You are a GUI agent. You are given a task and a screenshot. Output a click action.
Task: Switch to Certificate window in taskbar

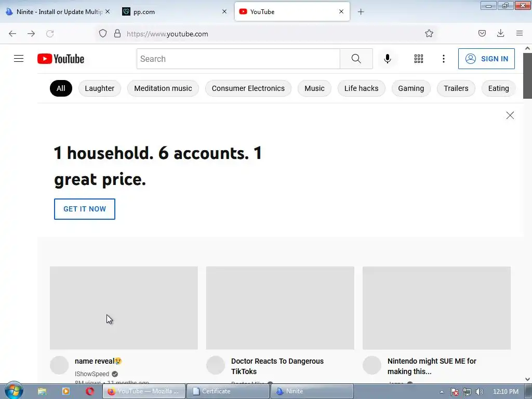pos(228,391)
